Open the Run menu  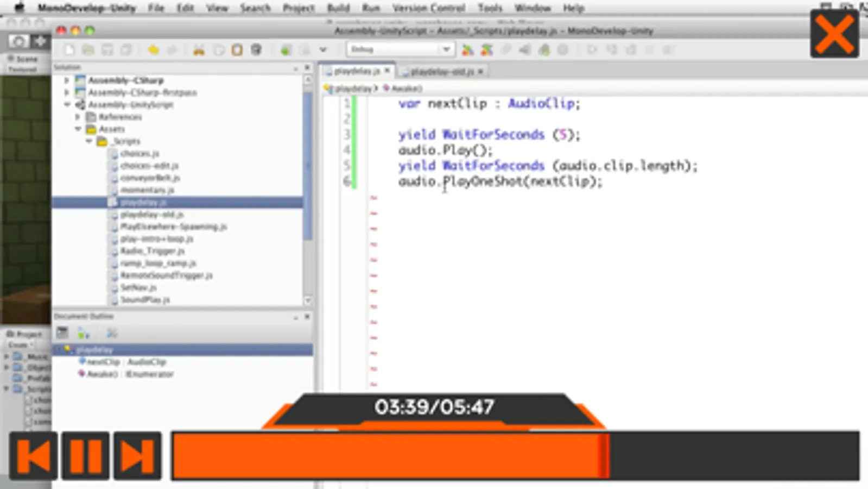tap(371, 8)
